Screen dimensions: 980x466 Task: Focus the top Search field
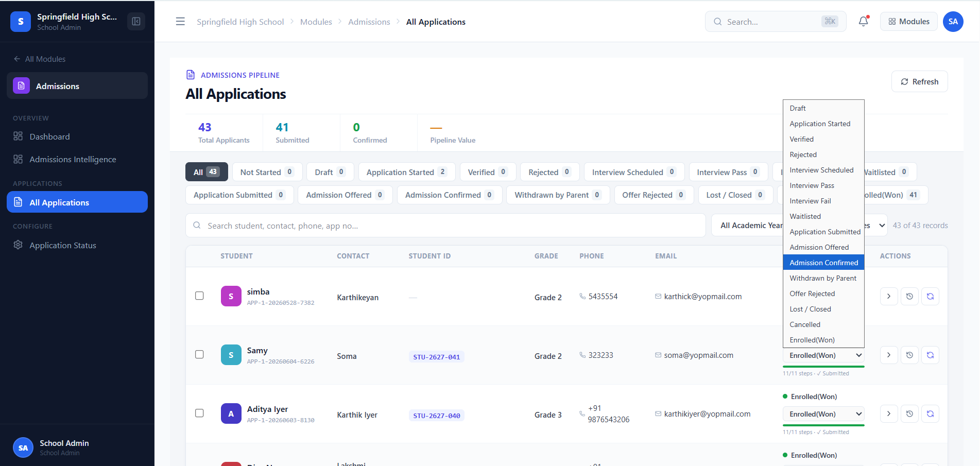coord(775,22)
